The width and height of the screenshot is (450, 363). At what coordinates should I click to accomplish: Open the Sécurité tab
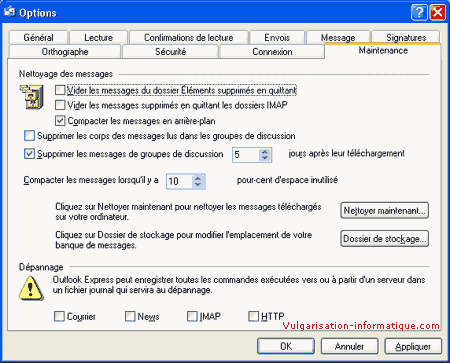170,52
